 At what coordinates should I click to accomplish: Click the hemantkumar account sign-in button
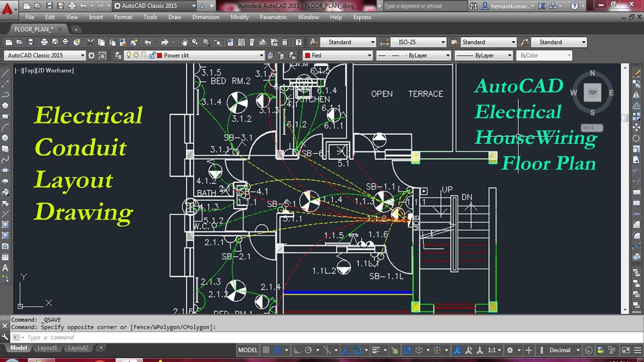pyautogui.click(x=508, y=6)
